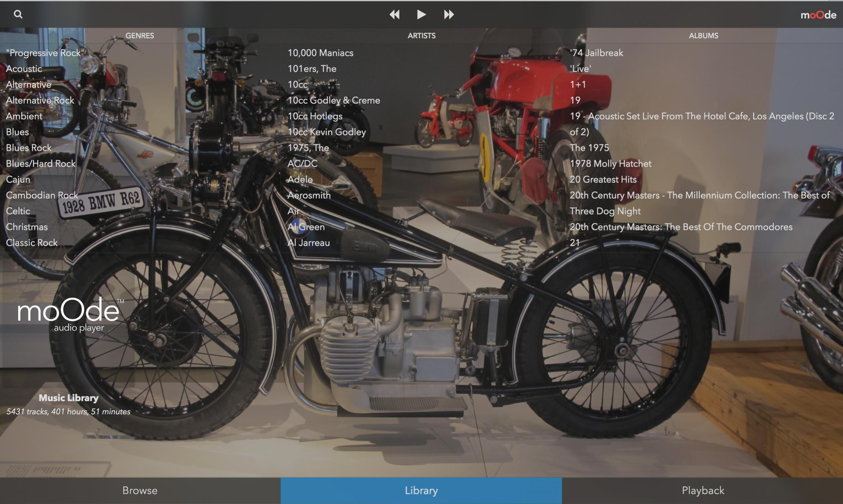Click the ALBUMS column header

[703, 36]
